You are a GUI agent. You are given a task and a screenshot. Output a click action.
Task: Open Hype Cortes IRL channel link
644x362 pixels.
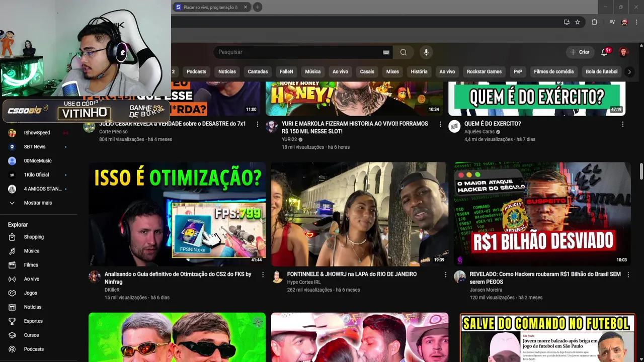304,283
